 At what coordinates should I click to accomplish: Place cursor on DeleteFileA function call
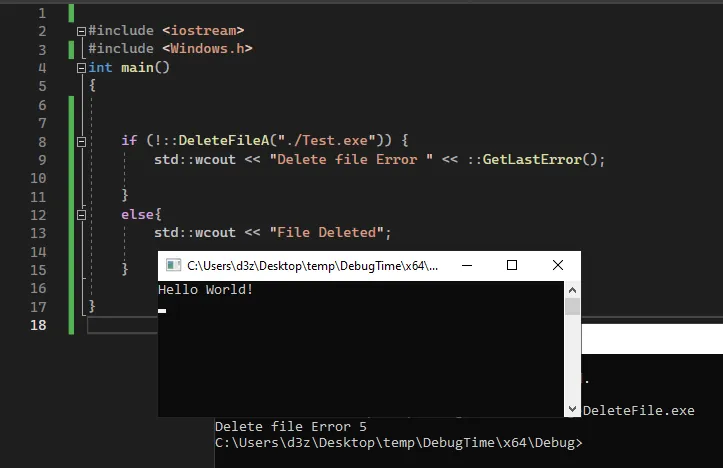[221, 141]
